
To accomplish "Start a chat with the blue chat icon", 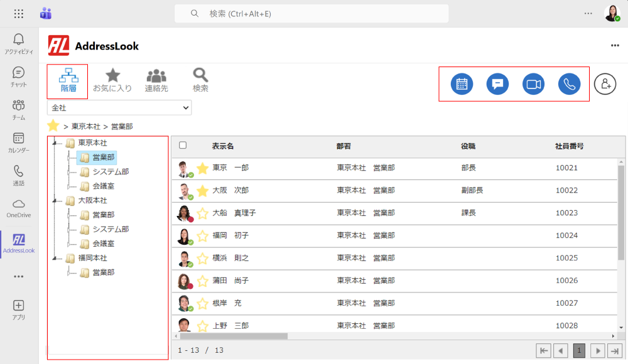I will pyautogui.click(x=498, y=84).
